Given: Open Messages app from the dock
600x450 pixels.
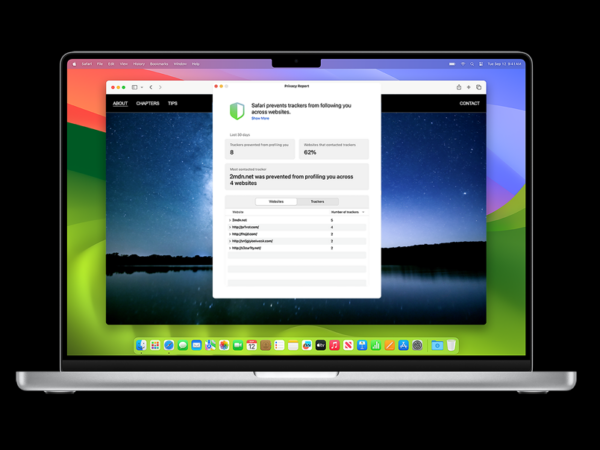Looking at the screenshot, I should tap(183, 345).
